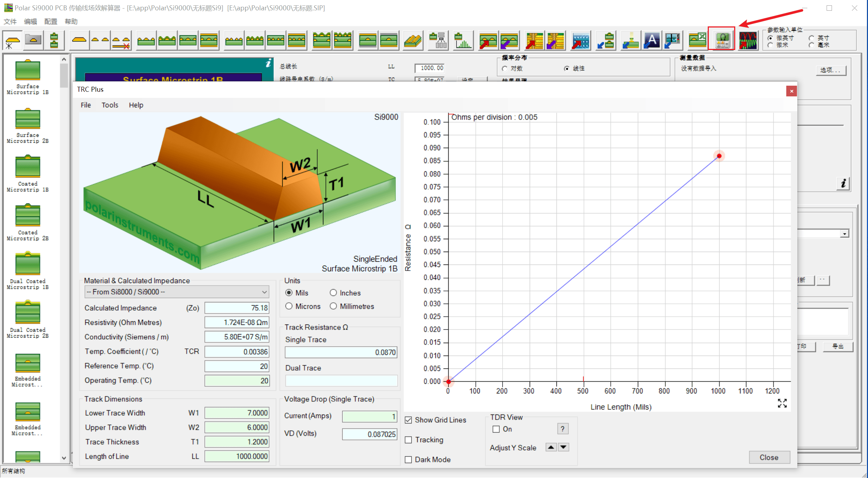The image size is (868, 478).
Task: Click the red-green waveform toolbar icon
Action: (748, 40)
